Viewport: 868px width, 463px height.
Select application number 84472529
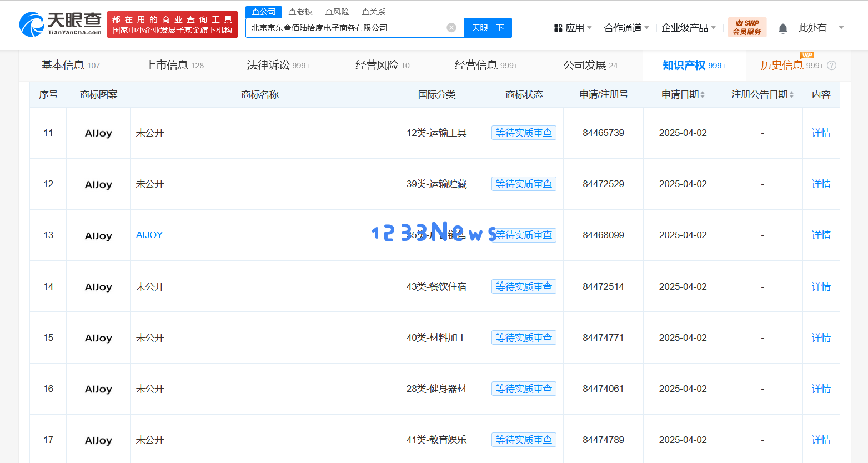point(603,184)
